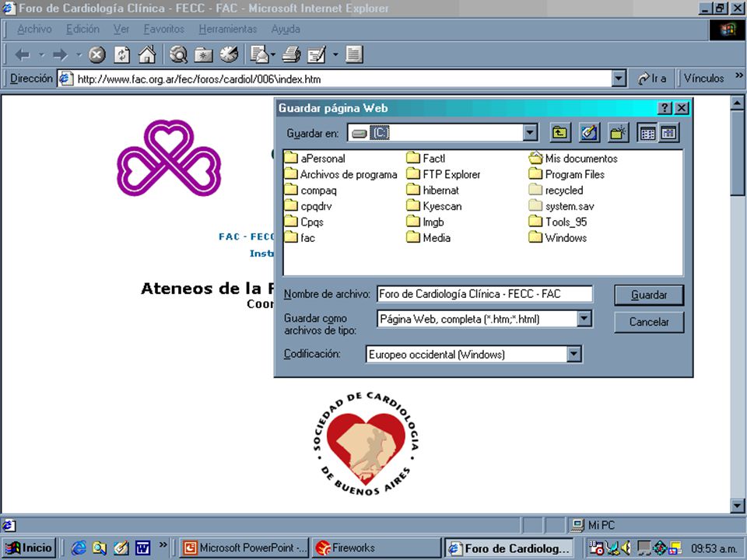Select the 'fac' folder
The image size is (747, 560).
(300, 237)
